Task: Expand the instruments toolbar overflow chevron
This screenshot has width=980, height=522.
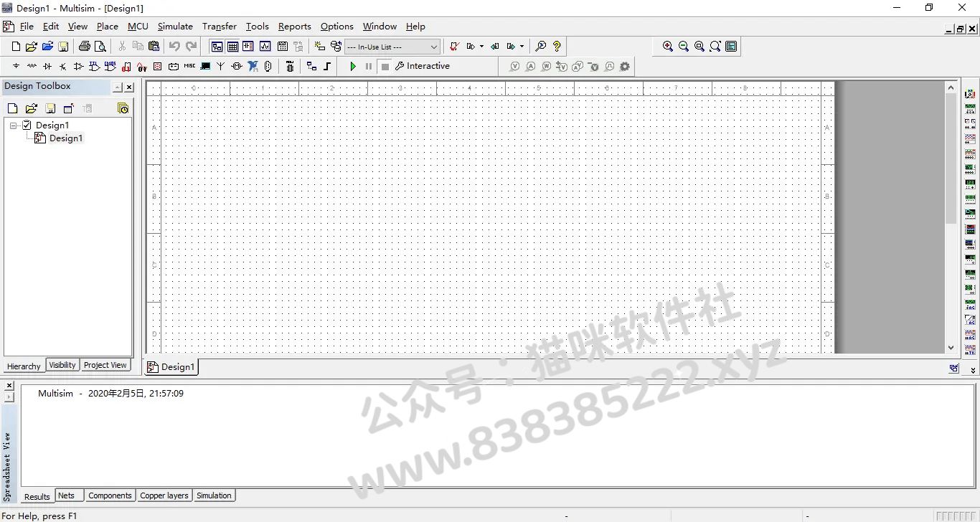Action: (x=974, y=370)
